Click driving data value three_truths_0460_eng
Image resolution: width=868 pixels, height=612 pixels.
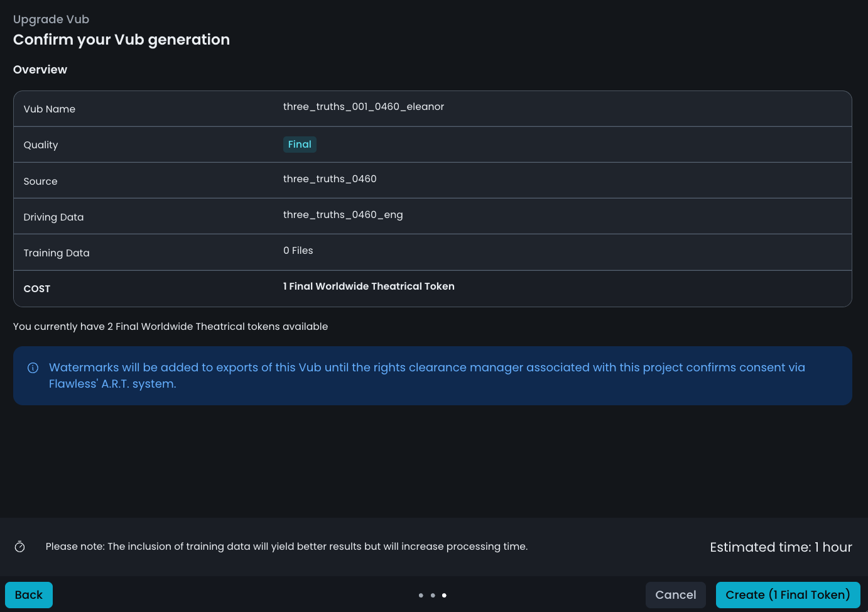343,215
